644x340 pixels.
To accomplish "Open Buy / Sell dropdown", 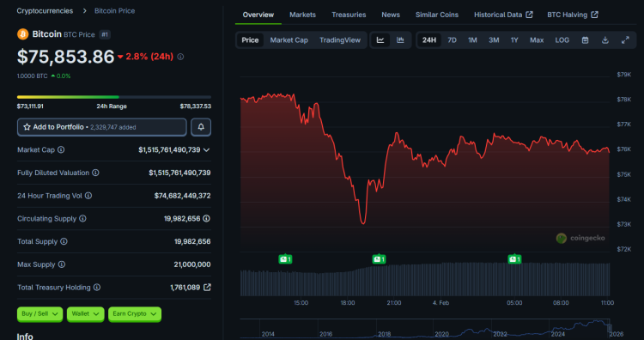I will coord(39,314).
